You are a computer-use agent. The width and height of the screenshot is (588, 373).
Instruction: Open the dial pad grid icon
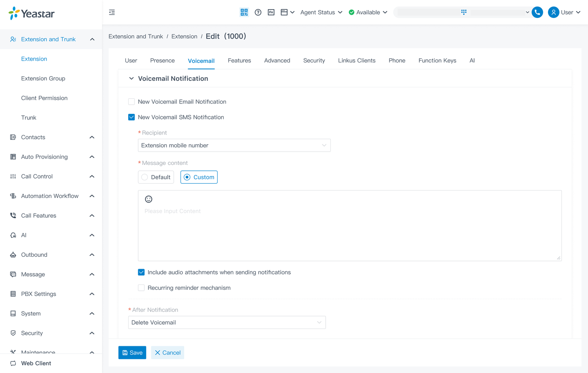(464, 12)
